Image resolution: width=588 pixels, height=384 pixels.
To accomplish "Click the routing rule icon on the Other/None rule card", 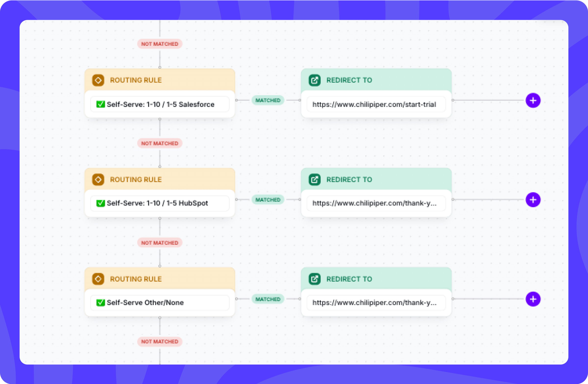I will click(98, 279).
